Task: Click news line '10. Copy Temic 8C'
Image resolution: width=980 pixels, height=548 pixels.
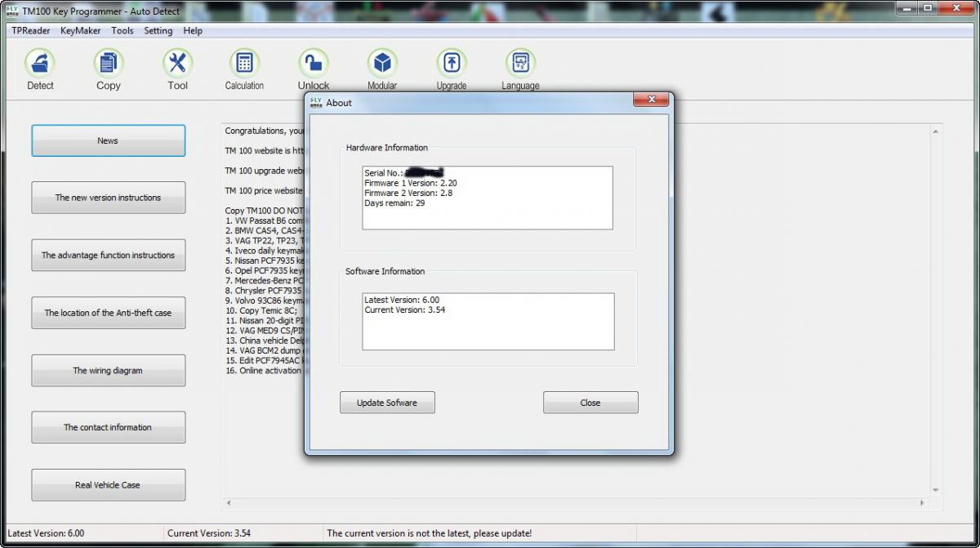Action: tap(261, 310)
